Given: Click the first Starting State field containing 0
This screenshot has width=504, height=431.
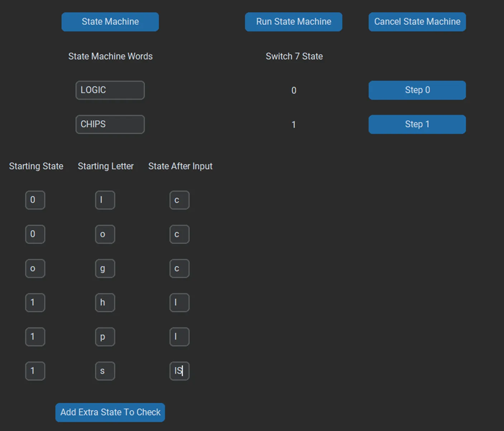Looking at the screenshot, I should coord(35,200).
